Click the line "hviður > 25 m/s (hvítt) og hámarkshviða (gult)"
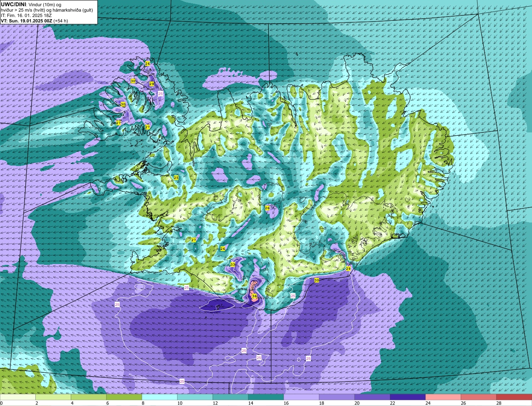 tap(47, 10)
